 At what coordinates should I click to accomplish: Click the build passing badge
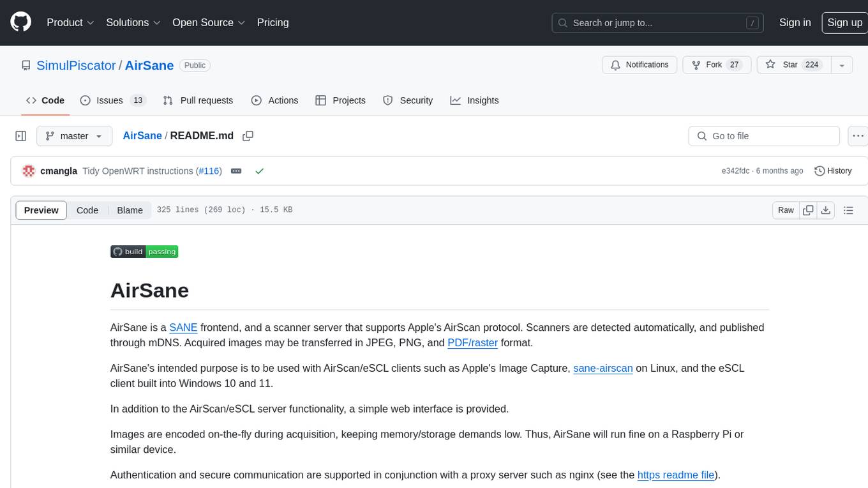coord(144,252)
